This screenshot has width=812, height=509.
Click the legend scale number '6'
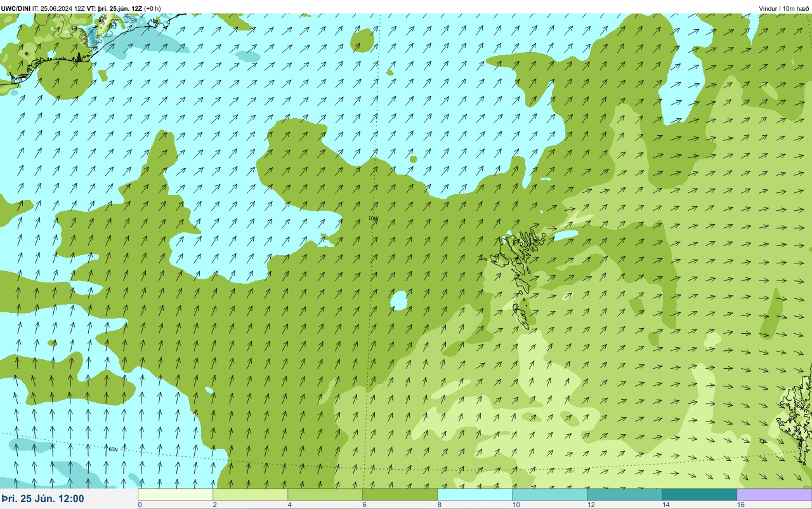(364, 505)
